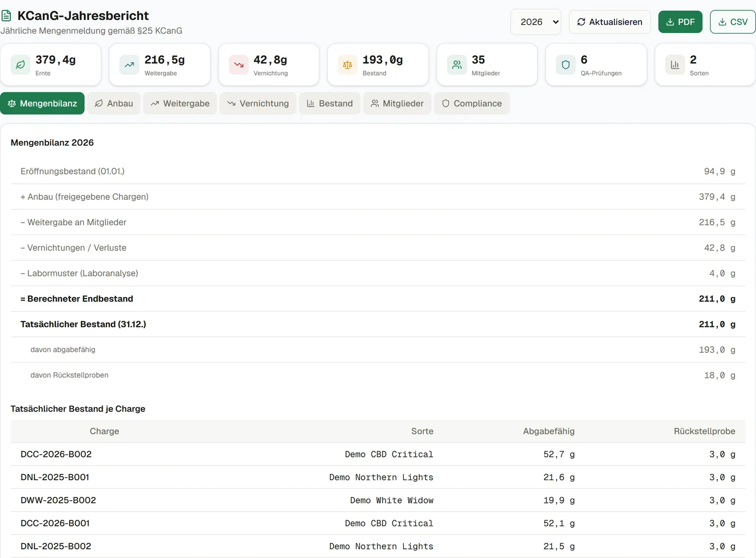The image size is (756, 558).
Task: Click '= Berechneter Endbestand' row label
Action: [77, 299]
